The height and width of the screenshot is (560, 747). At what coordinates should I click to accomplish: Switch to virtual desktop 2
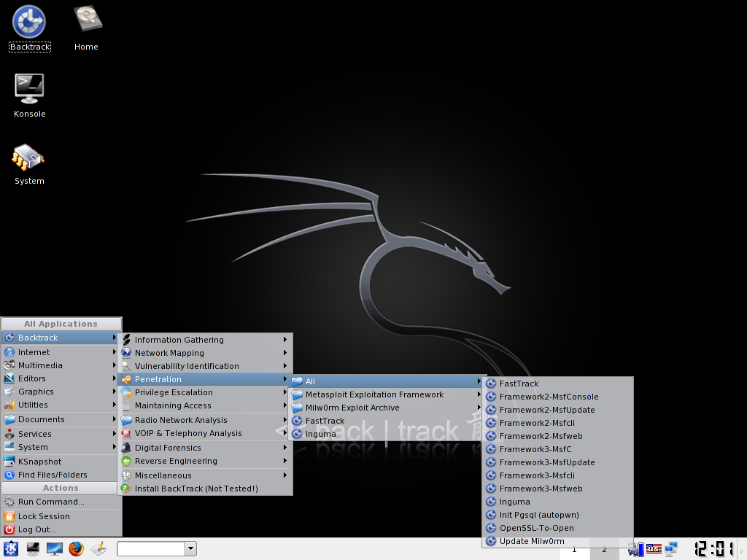[x=604, y=549]
